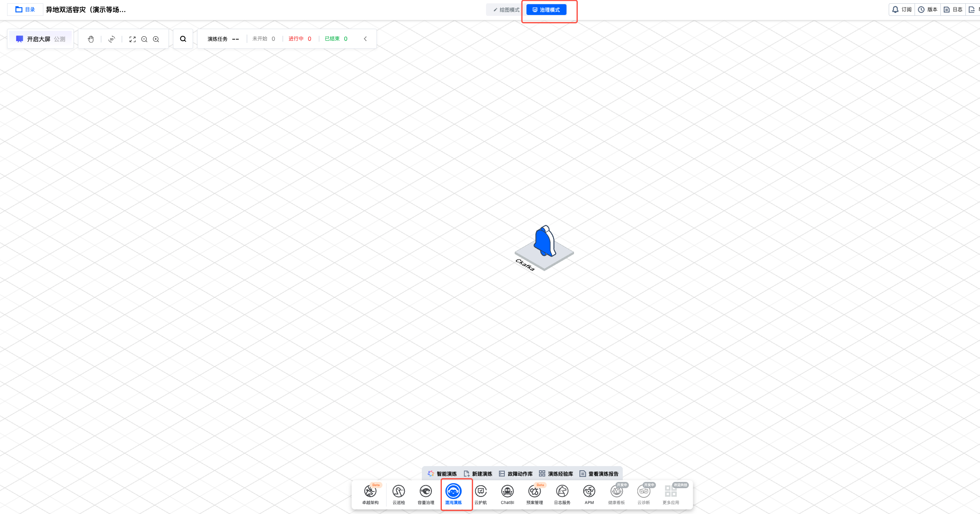
Task: Open the 目录 directory button
Action: 25,10
